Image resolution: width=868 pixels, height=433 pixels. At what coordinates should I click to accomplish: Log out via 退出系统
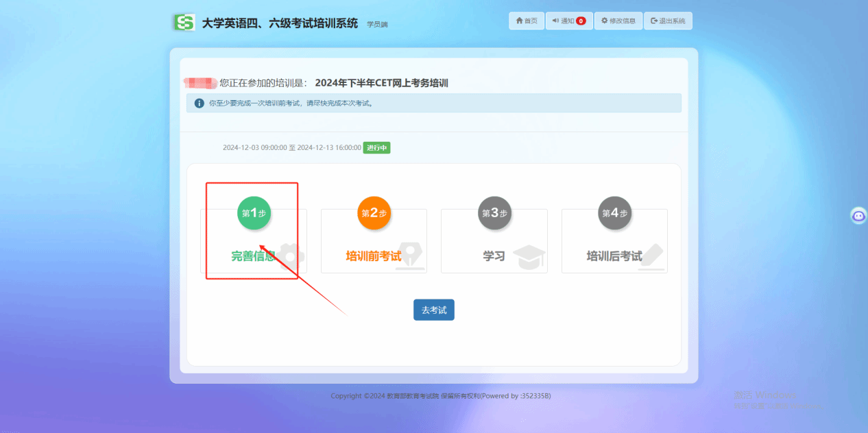point(668,21)
